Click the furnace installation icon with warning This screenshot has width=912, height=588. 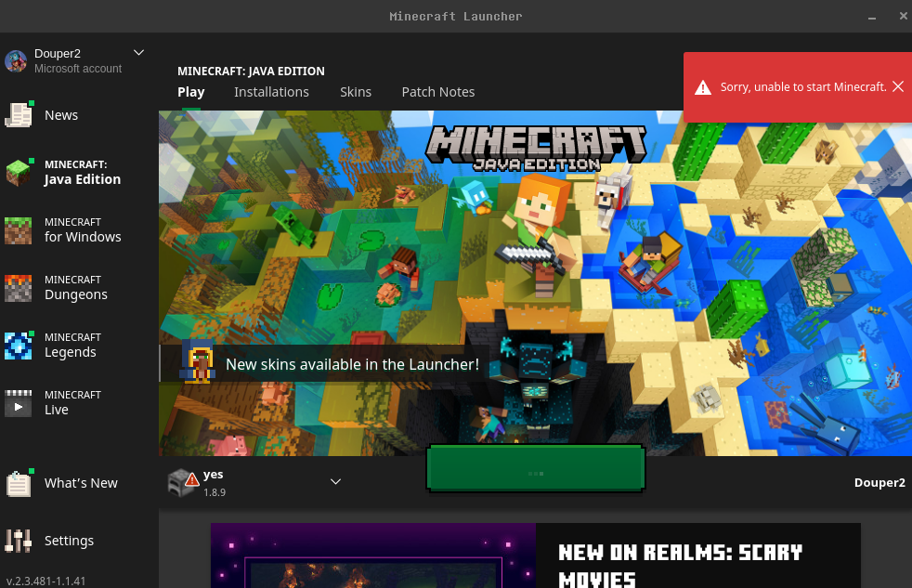coord(183,482)
